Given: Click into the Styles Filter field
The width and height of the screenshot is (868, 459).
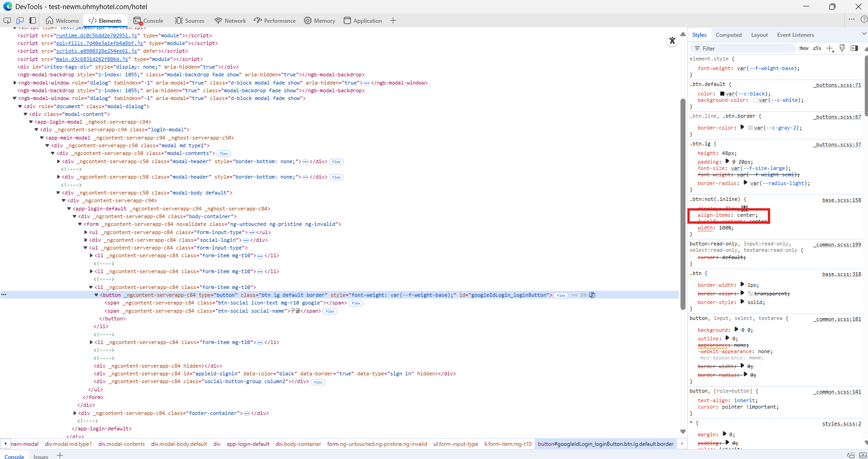Looking at the screenshot, I should (745, 48).
